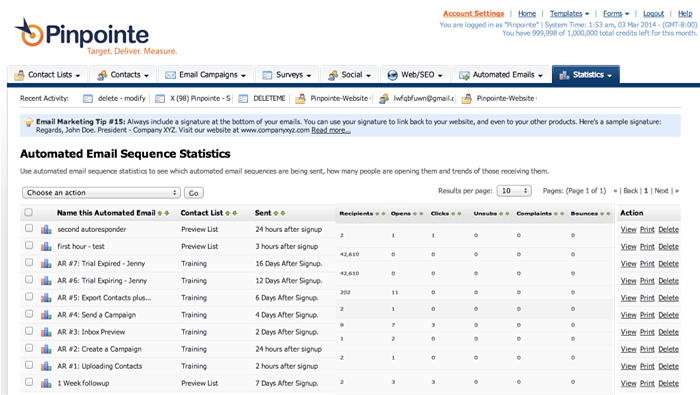Open chart icon for AR #2: Create a Campaign

coord(46,349)
